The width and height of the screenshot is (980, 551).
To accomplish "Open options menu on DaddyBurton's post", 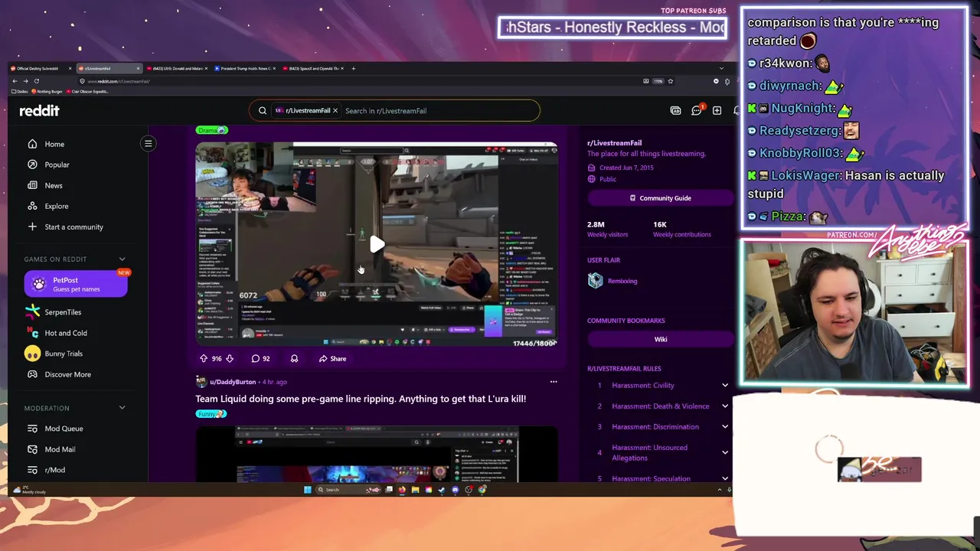I will pos(554,382).
